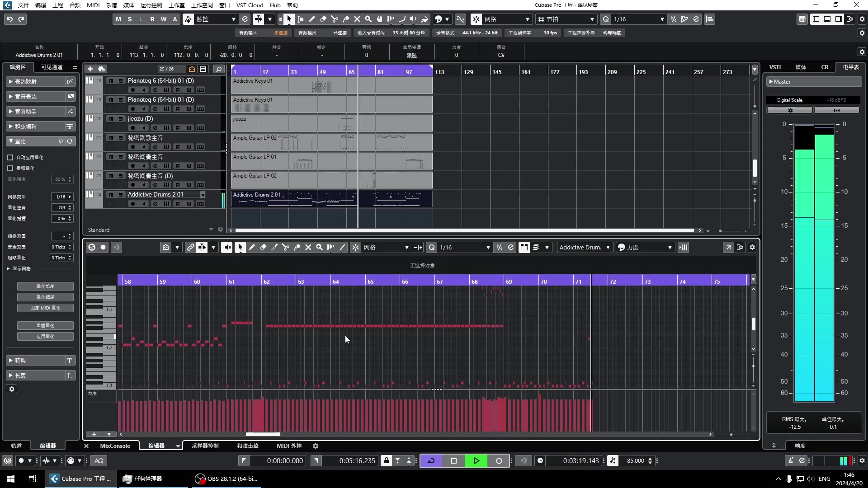Open track search magnifier in track list
The width and height of the screenshot is (868, 488).
tap(219, 69)
